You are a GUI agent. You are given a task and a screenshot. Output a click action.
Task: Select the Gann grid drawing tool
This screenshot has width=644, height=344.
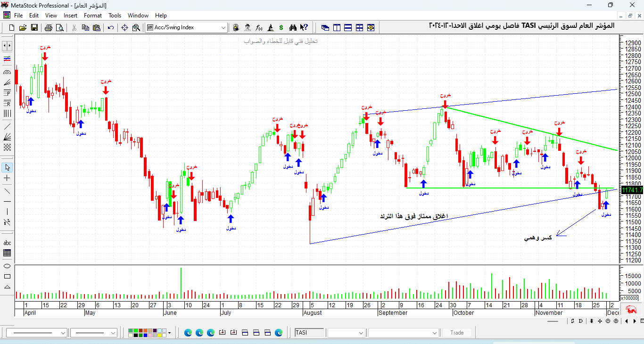(7, 147)
